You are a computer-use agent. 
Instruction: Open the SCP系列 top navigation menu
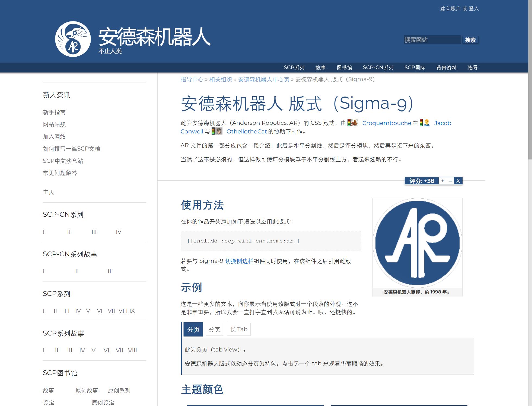click(294, 68)
